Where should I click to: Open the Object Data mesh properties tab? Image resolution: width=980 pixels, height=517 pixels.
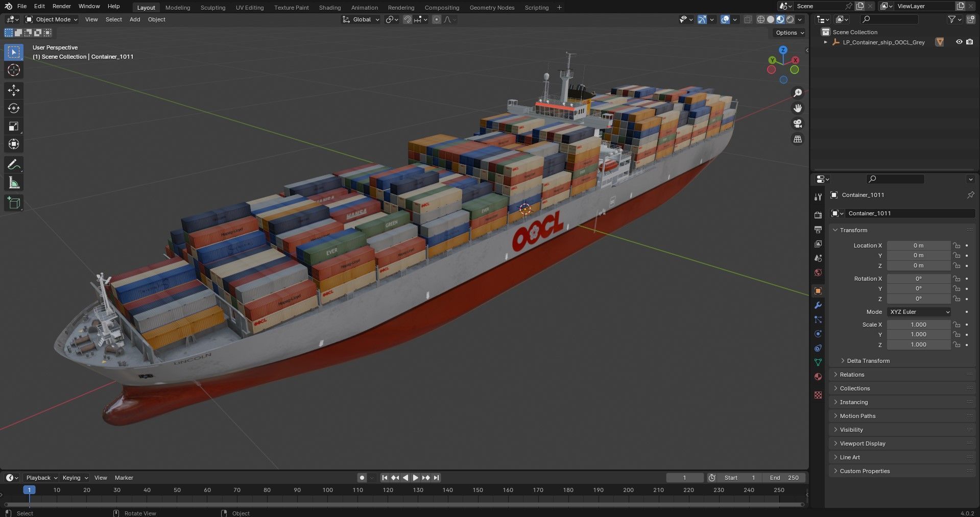point(818,362)
